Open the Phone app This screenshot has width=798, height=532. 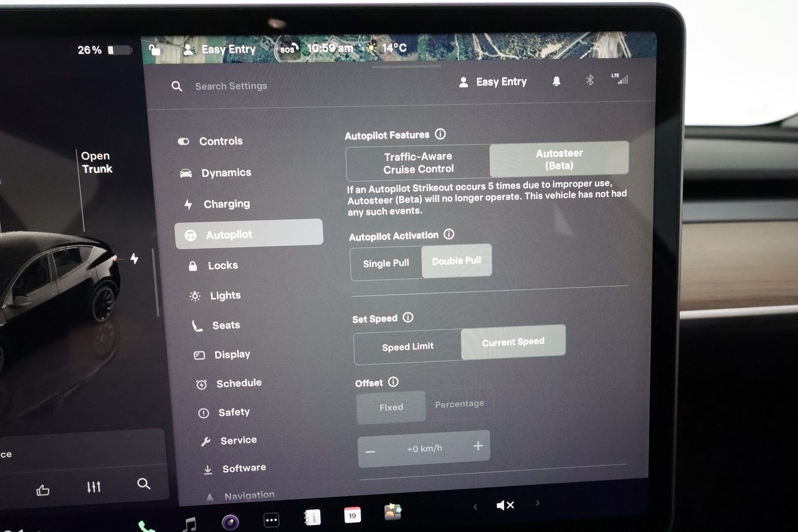point(146,527)
